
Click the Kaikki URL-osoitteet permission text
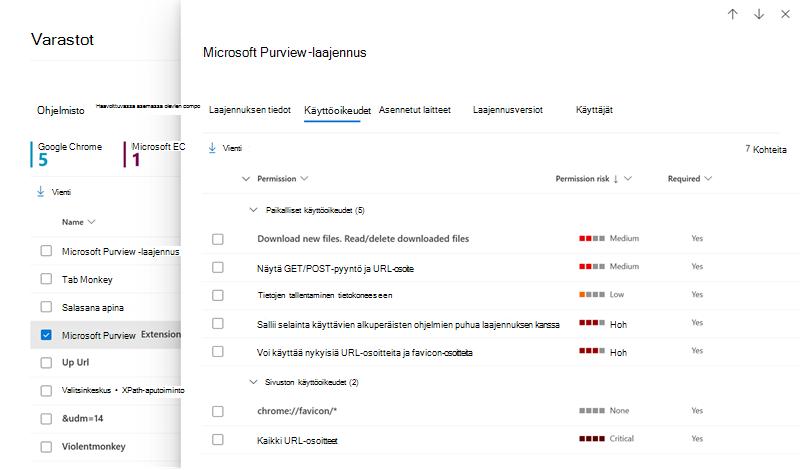[x=297, y=440]
